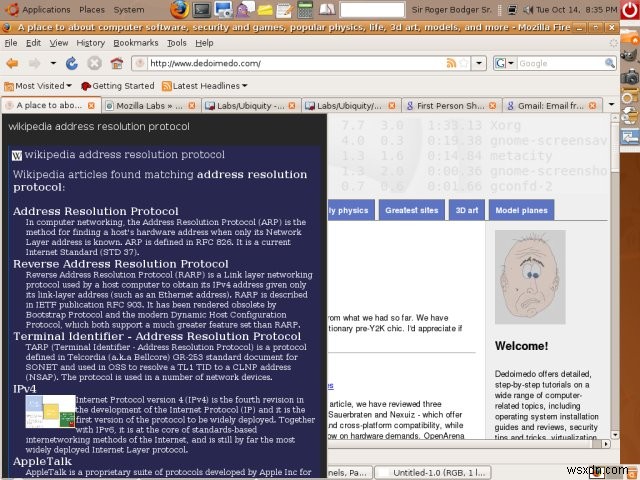Open the Getting Started bookmark

point(118,86)
